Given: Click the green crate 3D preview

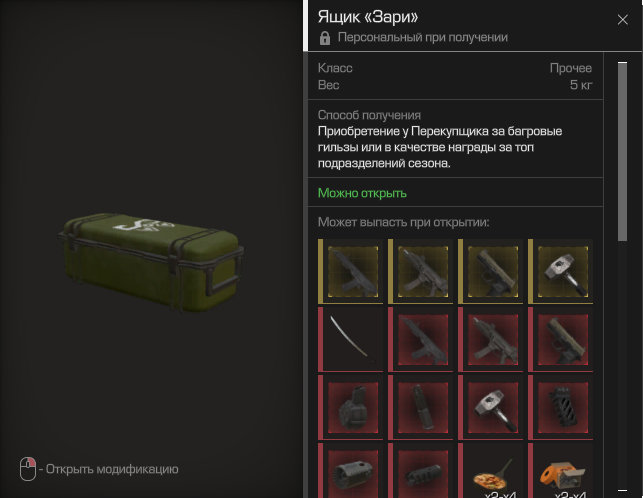Looking at the screenshot, I should [151, 262].
